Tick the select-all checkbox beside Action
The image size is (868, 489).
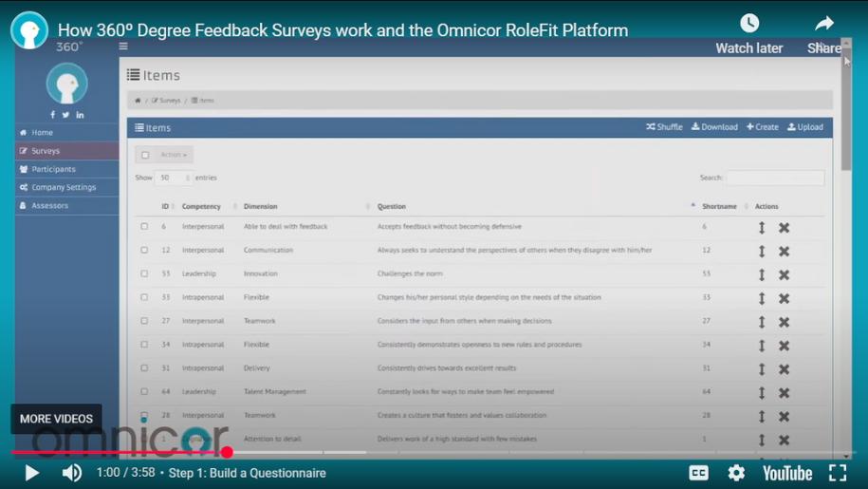click(145, 155)
